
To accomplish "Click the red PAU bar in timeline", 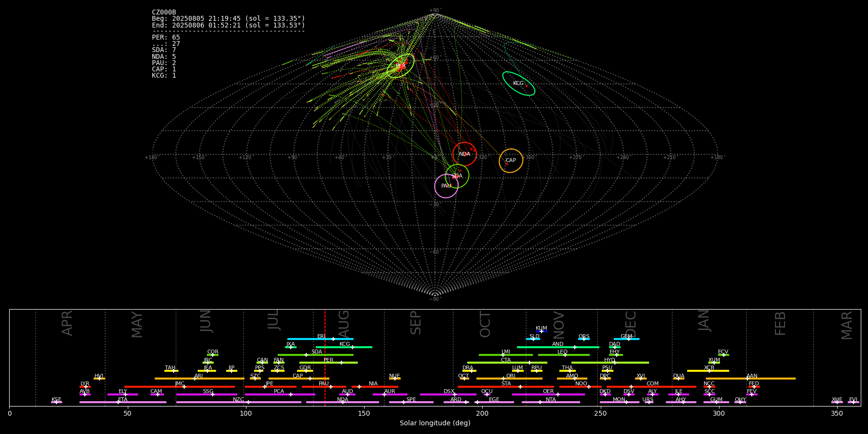I will [x=324, y=386].
